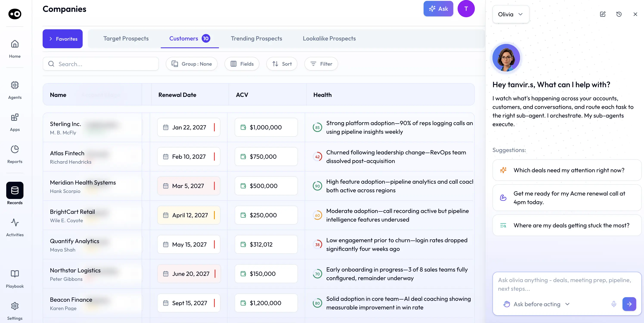Switch to Target Prospects tab

pos(126,39)
